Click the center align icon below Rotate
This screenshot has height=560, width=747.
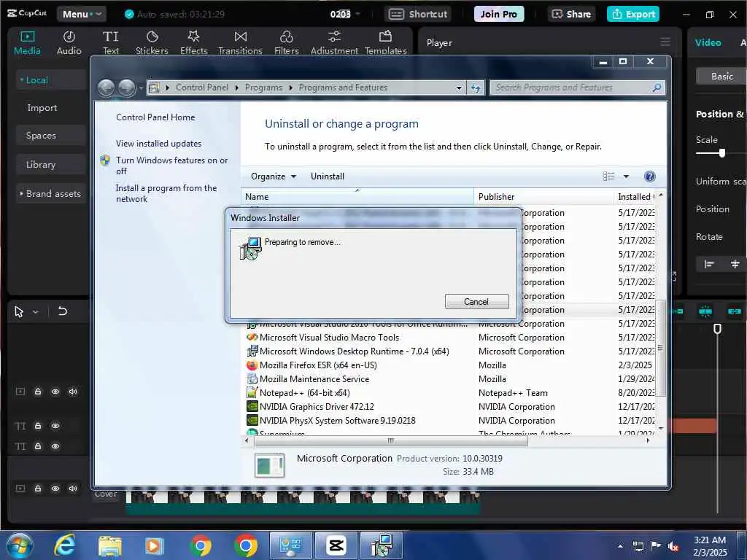click(x=735, y=264)
